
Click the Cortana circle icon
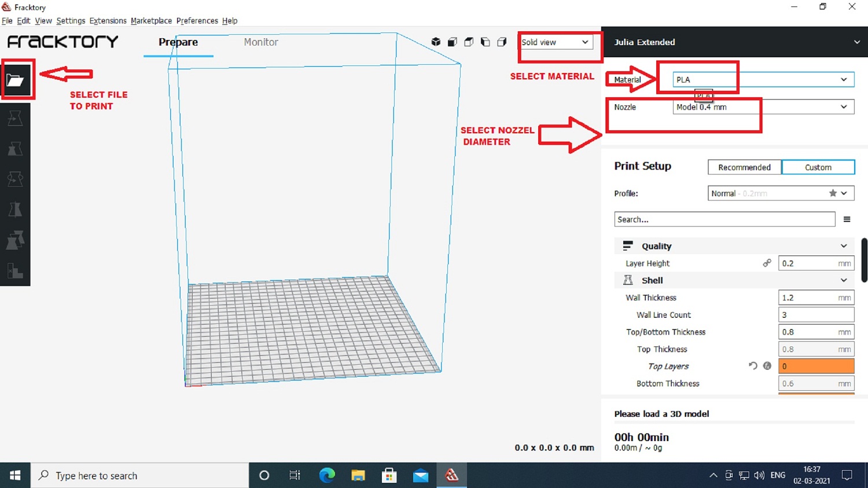pos(264,475)
